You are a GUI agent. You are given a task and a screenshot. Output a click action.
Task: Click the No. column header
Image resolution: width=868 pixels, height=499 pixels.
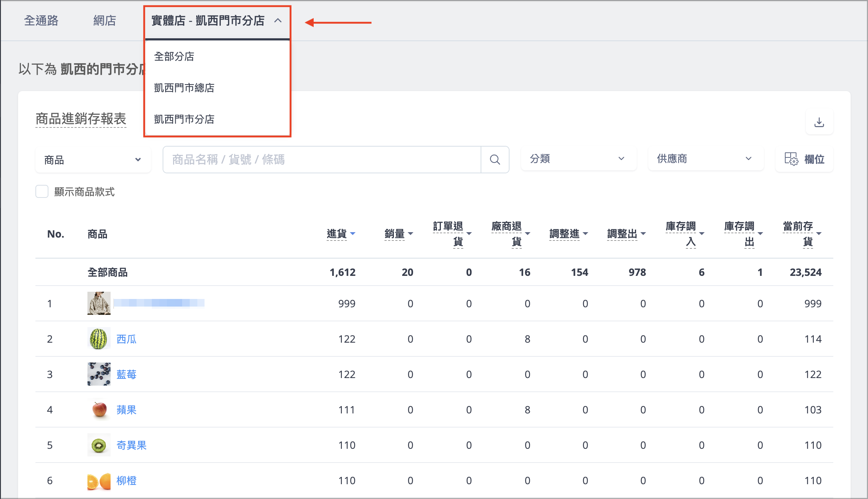[x=56, y=234]
